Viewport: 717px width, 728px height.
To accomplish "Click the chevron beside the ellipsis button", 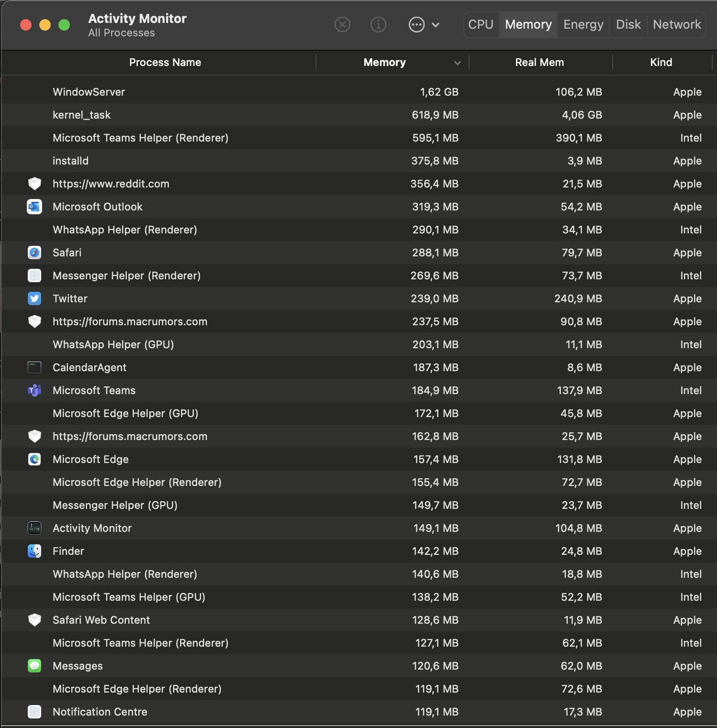I will click(436, 25).
